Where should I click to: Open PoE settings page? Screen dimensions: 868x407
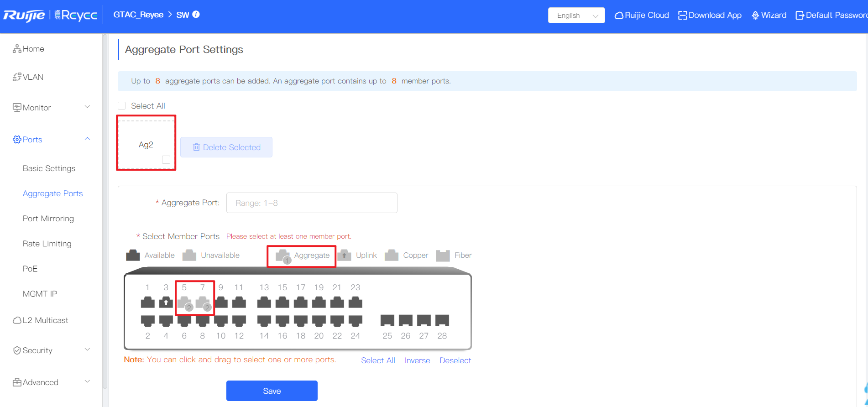coord(30,269)
